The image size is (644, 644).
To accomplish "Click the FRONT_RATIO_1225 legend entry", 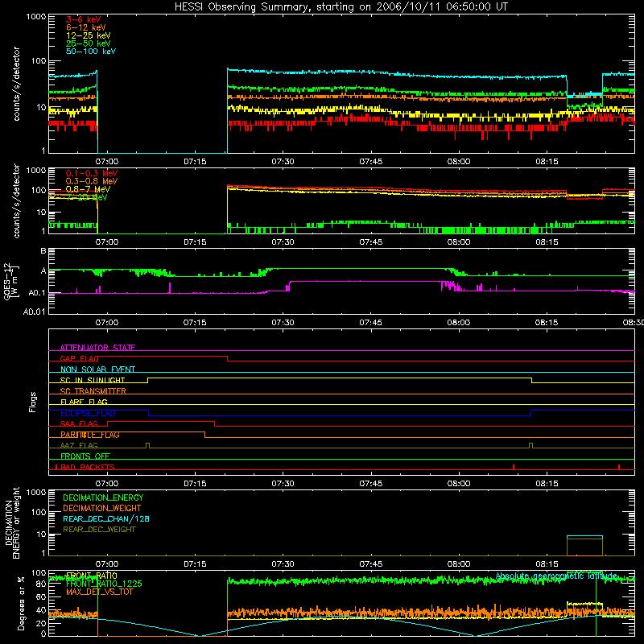I will 104,584.
